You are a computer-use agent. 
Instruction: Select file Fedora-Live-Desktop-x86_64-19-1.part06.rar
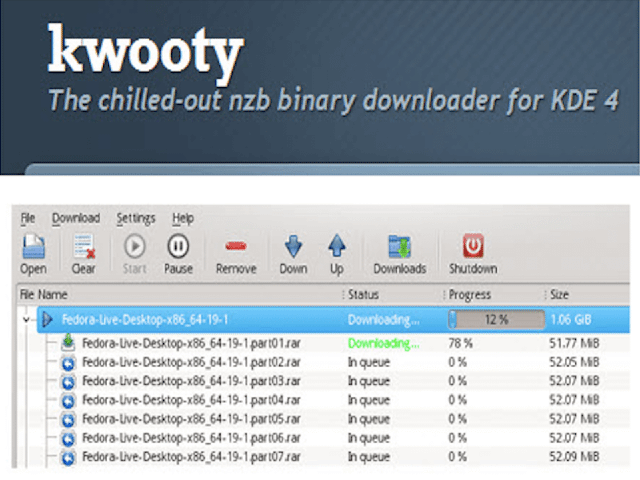(191, 438)
